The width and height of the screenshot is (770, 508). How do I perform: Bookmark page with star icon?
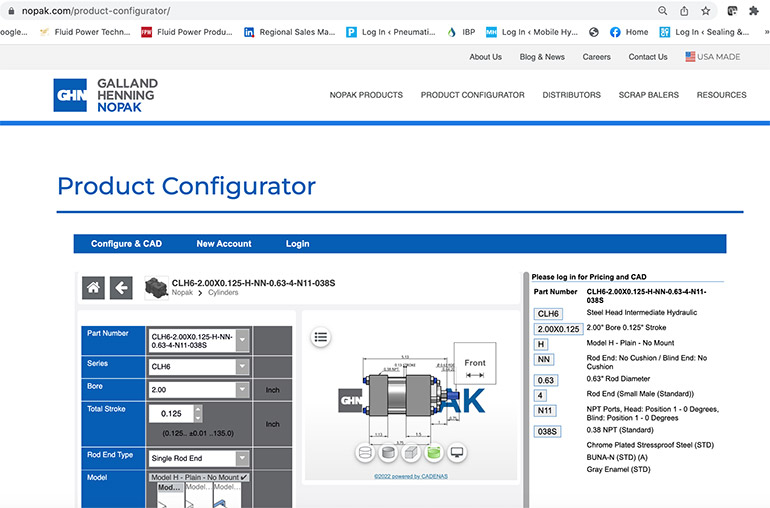coord(706,11)
